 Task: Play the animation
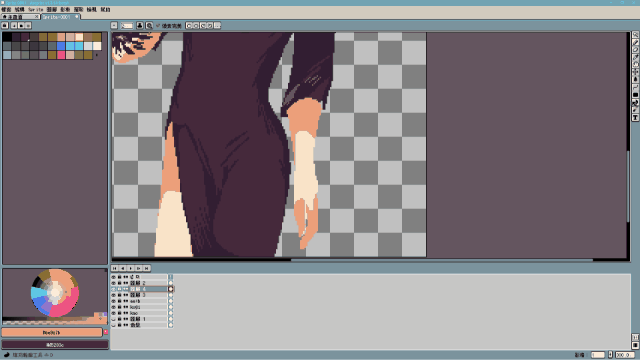tap(131, 268)
